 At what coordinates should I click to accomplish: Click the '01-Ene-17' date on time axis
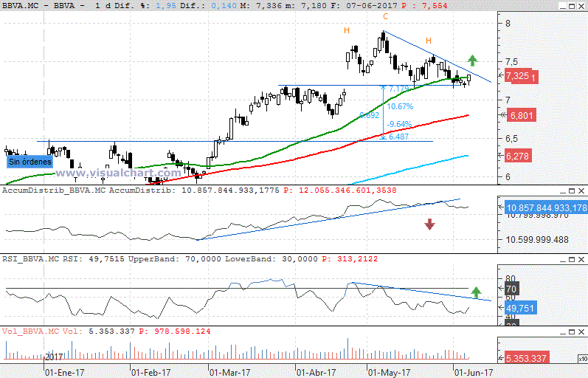pyautogui.click(x=64, y=373)
